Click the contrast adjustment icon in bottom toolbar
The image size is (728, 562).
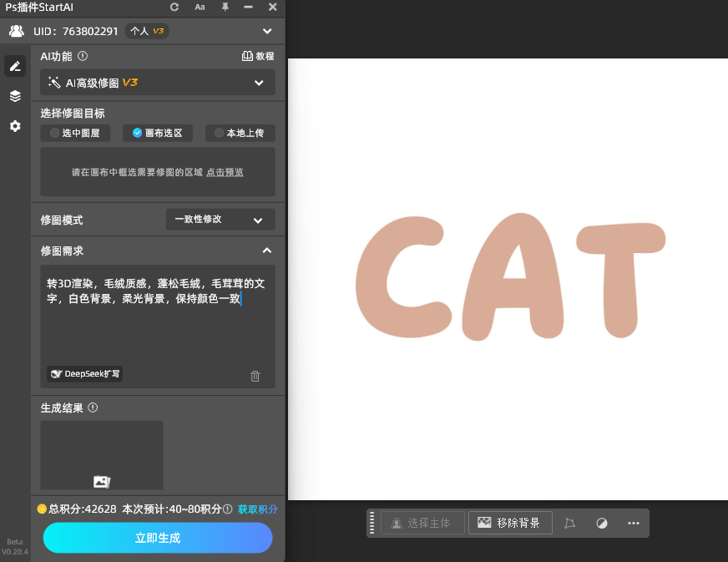602,523
